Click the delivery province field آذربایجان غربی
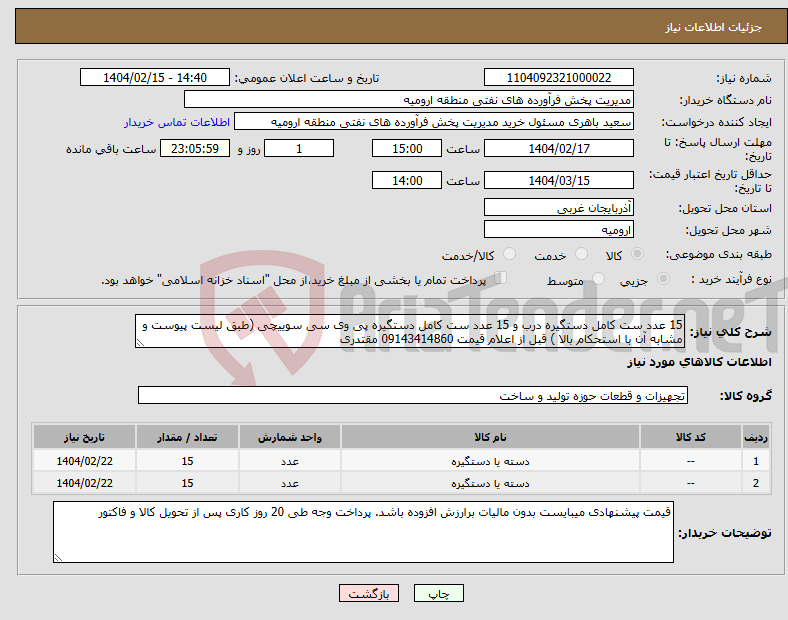The width and height of the screenshot is (788, 620). tap(558, 208)
